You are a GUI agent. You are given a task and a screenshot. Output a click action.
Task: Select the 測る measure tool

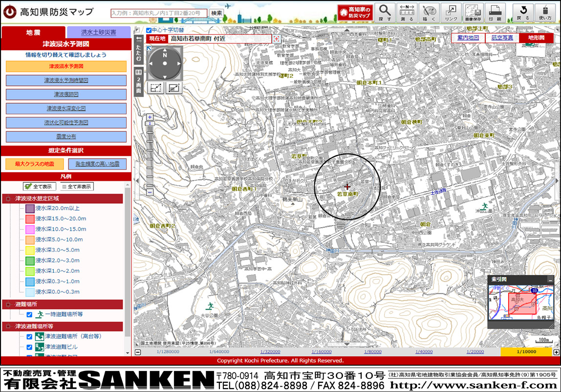[407, 13]
